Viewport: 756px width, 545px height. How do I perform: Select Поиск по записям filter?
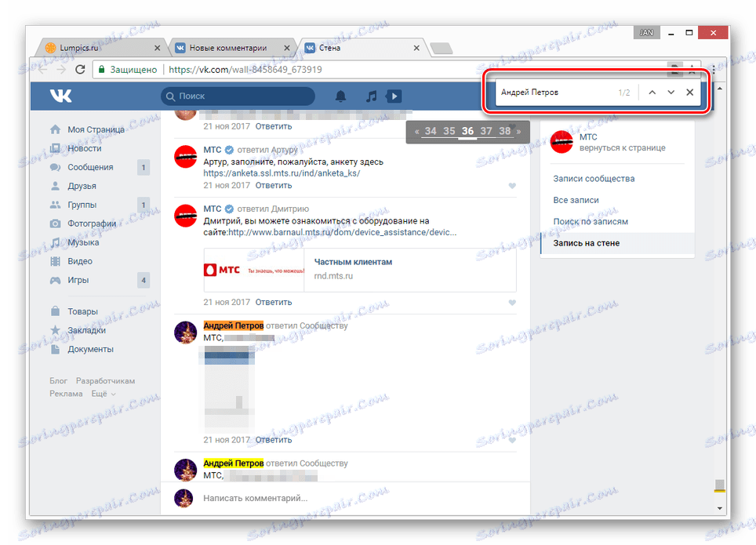click(591, 221)
